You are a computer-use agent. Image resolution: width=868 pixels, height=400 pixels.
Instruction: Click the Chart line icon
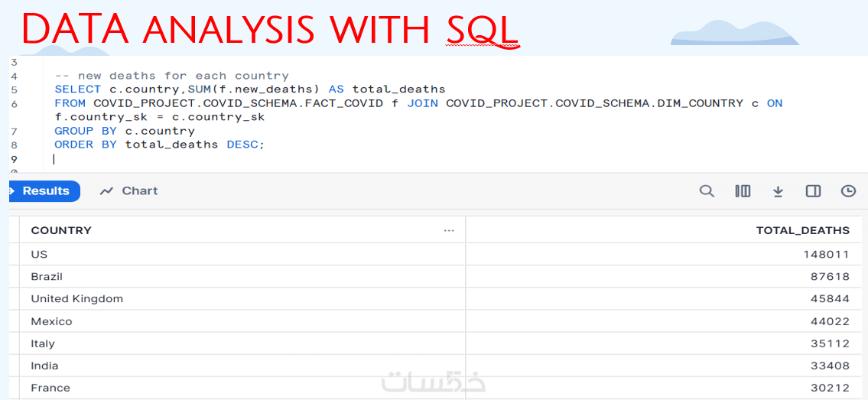pos(106,191)
